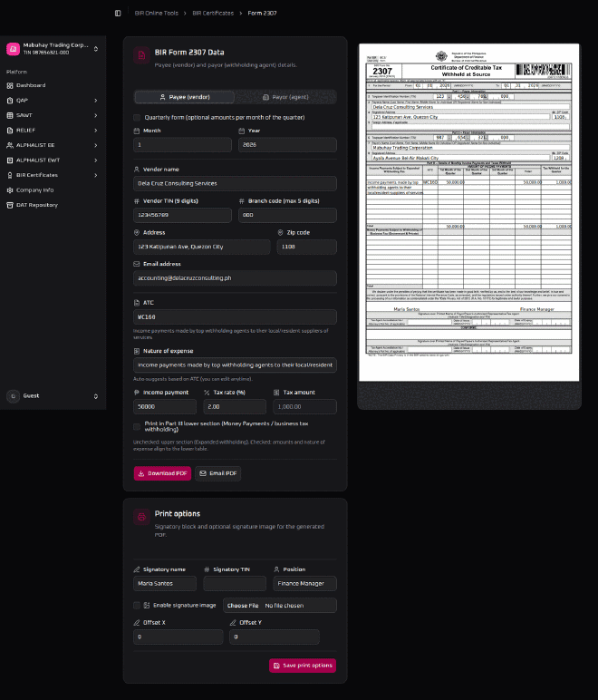
Task: Focus the ATC code field
Action: pyautogui.click(x=235, y=317)
